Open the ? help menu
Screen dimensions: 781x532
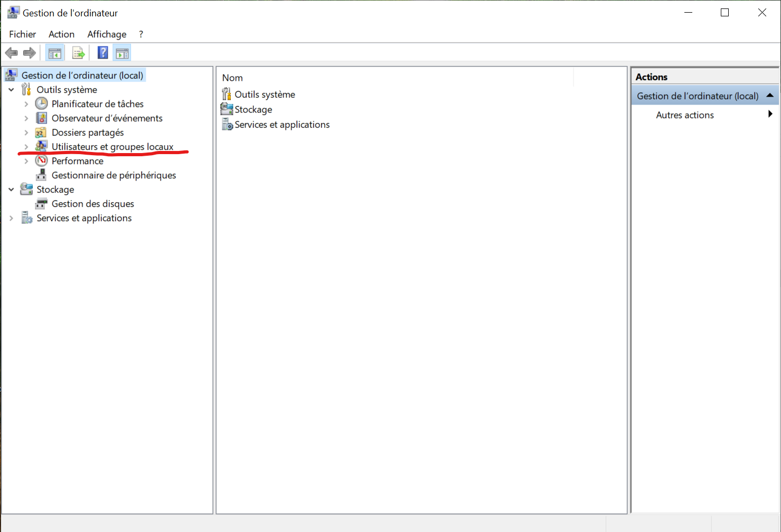click(x=141, y=34)
